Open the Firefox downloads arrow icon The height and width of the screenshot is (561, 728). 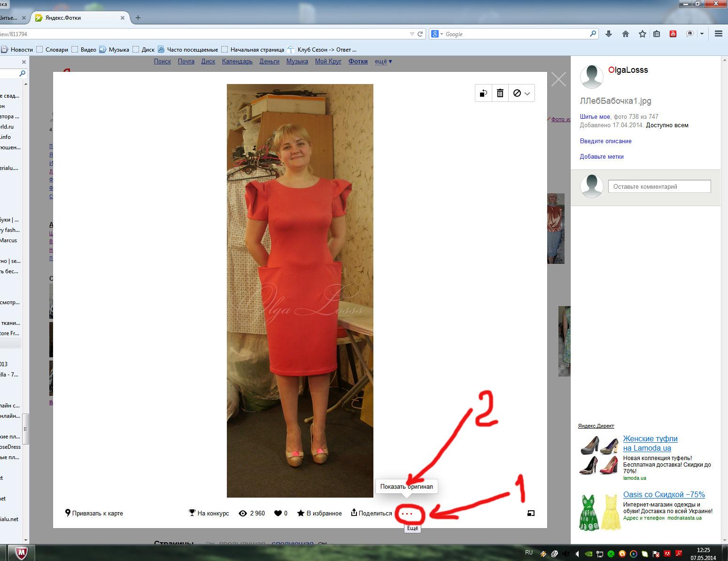[609, 34]
